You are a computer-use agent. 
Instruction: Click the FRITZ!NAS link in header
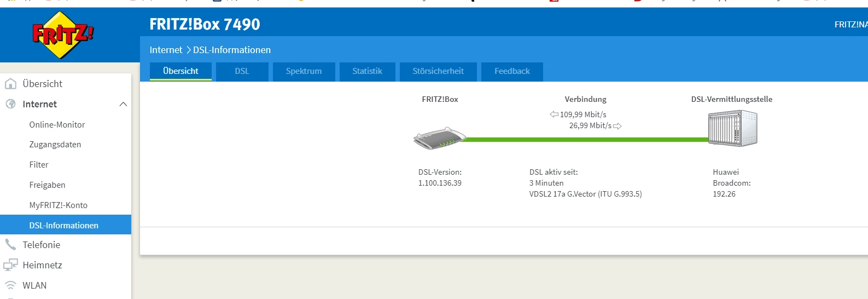(x=851, y=25)
